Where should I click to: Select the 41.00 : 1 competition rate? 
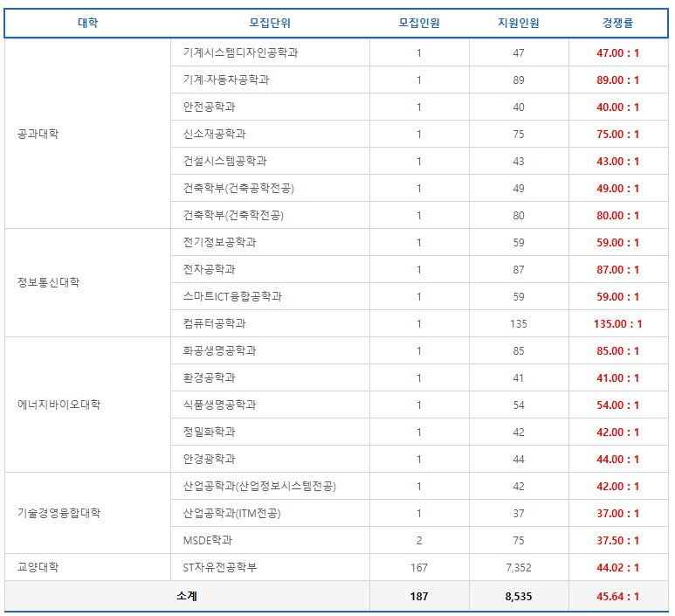(x=617, y=378)
